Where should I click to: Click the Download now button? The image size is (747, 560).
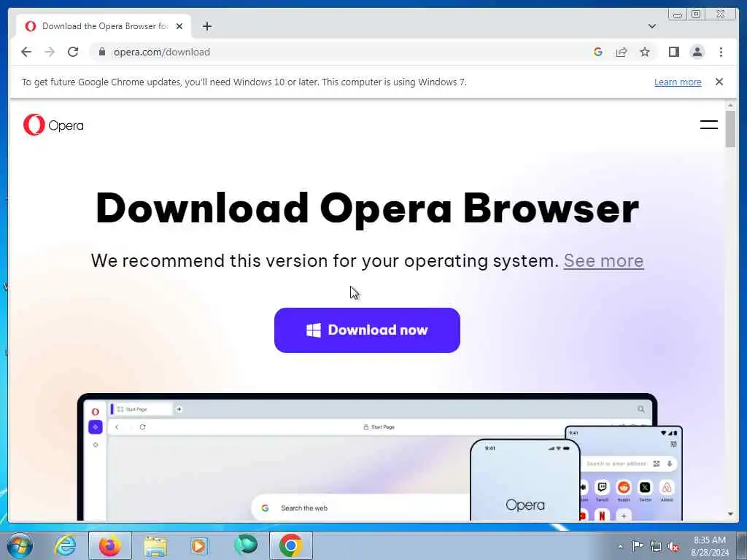point(367,330)
